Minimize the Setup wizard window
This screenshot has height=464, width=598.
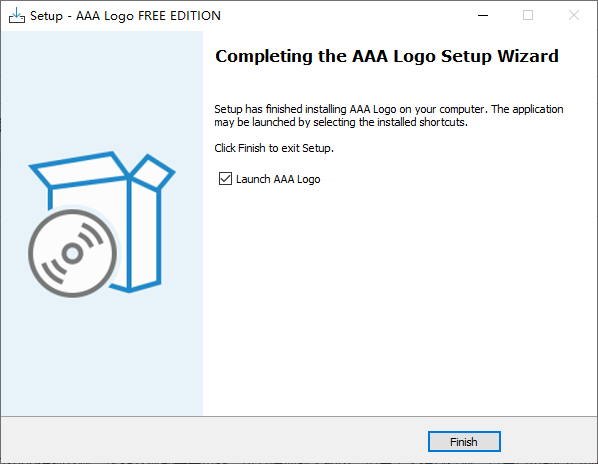coord(483,16)
